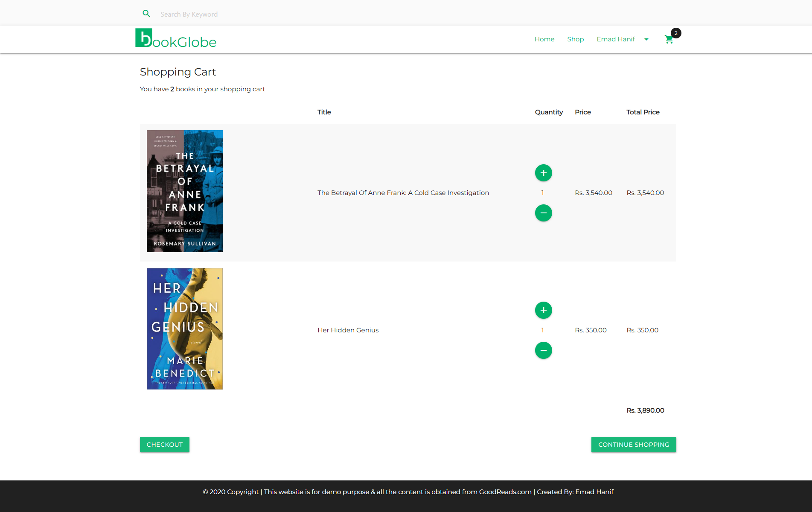This screenshot has width=812, height=512.
Task: Go to the Home page
Action: pyautogui.click(x=544, y=39)
